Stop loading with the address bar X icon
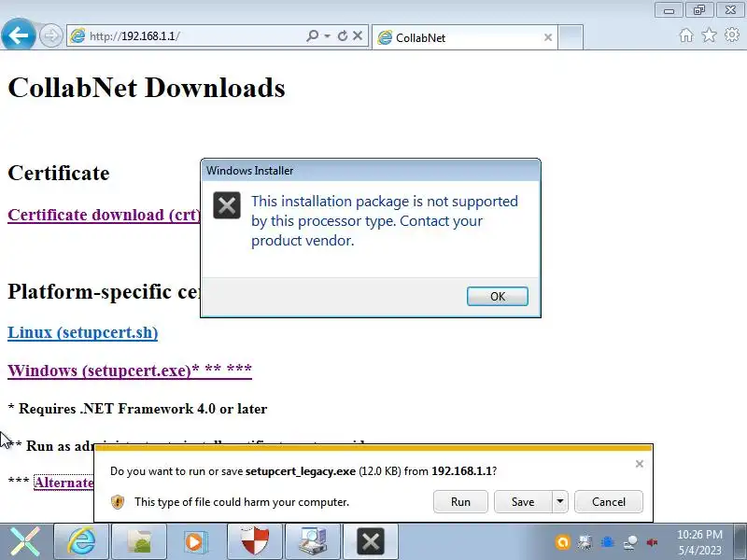Image resolution: width=747 pixels, height=560 pixels. click(358, 35)
